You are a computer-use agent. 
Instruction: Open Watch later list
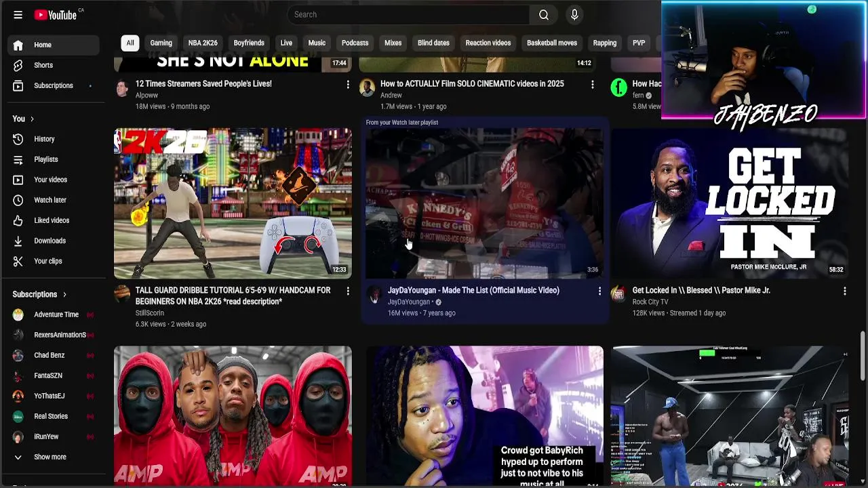pos(54,200)
